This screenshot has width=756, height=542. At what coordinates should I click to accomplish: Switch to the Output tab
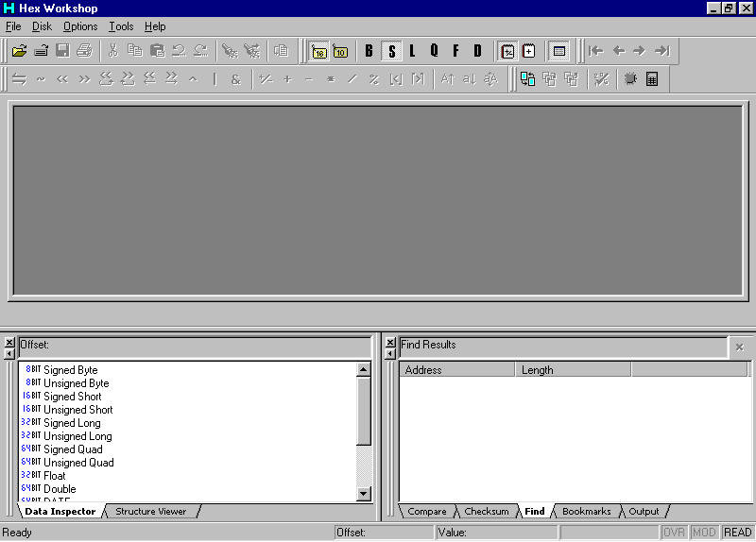pyautogui.click(x=644, y=512)
